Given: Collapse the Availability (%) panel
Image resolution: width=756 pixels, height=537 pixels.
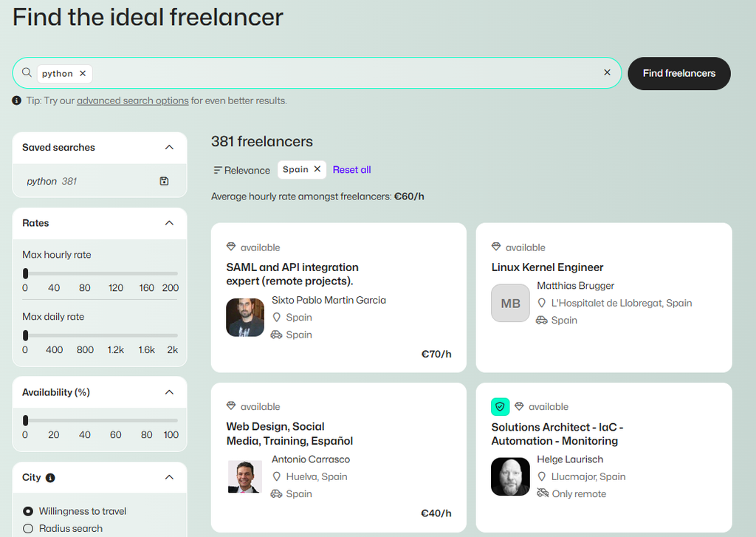Looking at the screenshot, I should [169, 392].
